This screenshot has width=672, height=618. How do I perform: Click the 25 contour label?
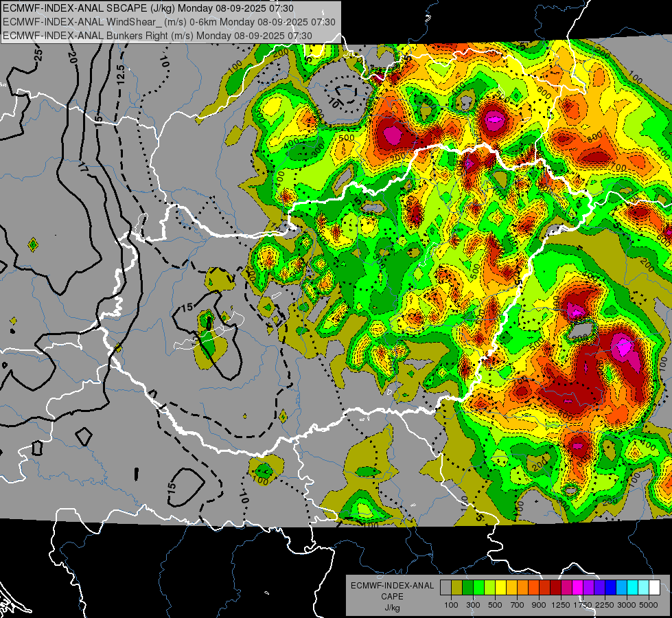pos(38,54)
